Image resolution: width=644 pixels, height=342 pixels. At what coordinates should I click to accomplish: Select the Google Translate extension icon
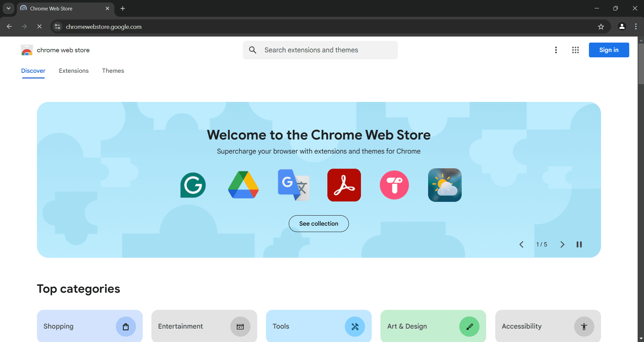(x=293, y=185)
